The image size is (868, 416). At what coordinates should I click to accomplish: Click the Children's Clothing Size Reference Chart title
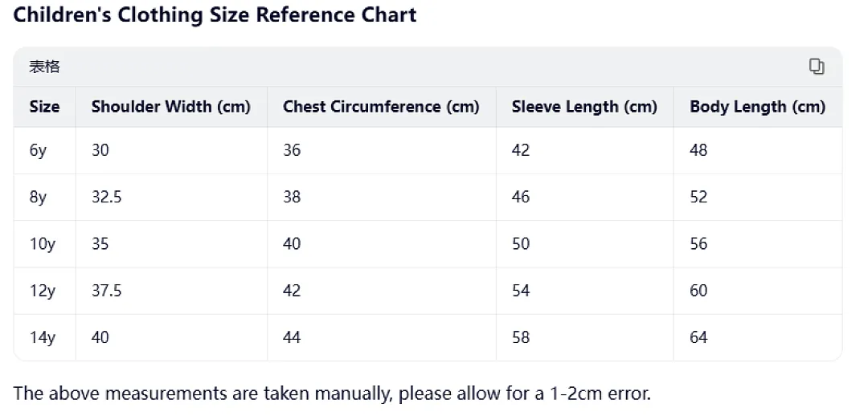click(215, 15)
